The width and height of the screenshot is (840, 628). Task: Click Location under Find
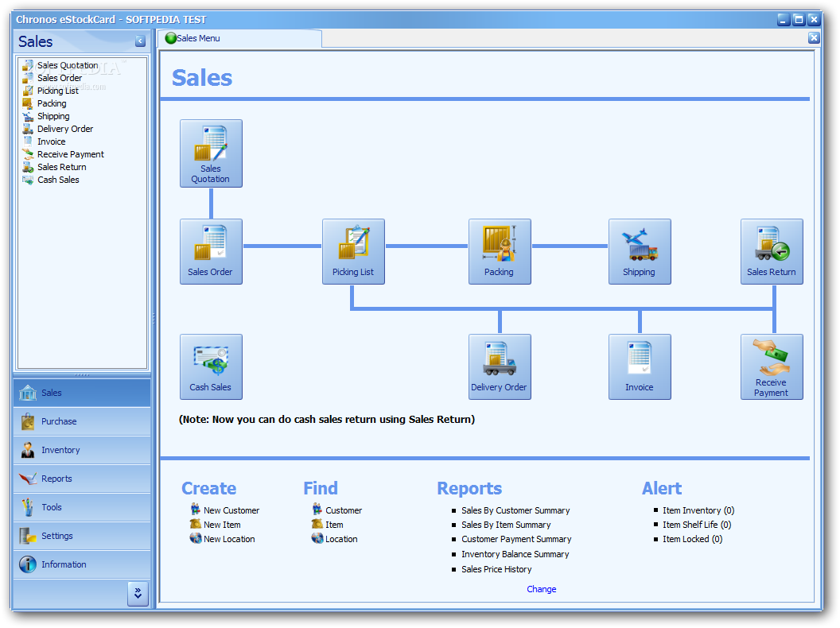341,539
